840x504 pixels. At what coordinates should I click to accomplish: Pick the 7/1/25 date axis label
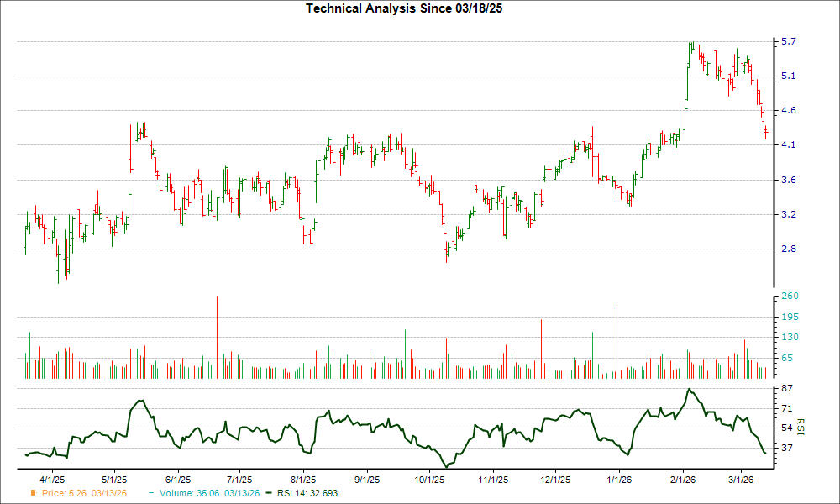point(241,481)
